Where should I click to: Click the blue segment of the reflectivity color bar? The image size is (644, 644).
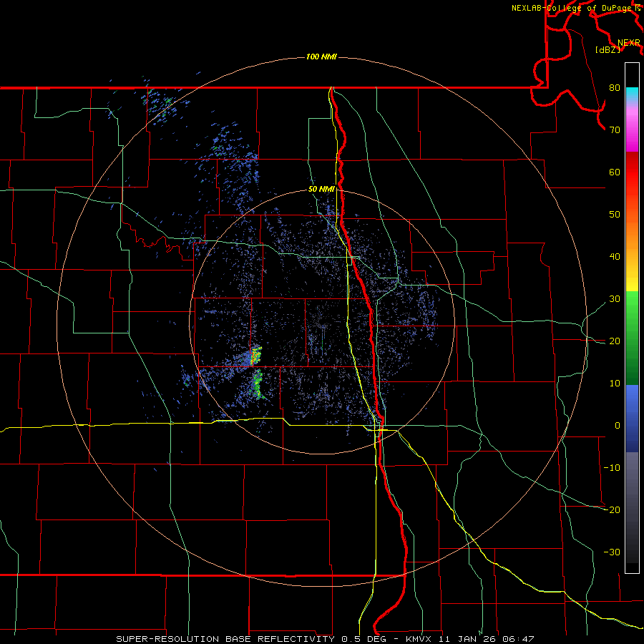632,419
